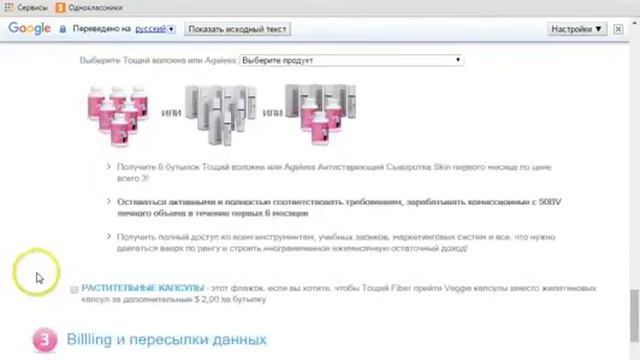Click the 'Выберите Тощий волокна или Ageless' label
Image resolution: width=640 pixels, height=360 pixels.
[158, 60]
